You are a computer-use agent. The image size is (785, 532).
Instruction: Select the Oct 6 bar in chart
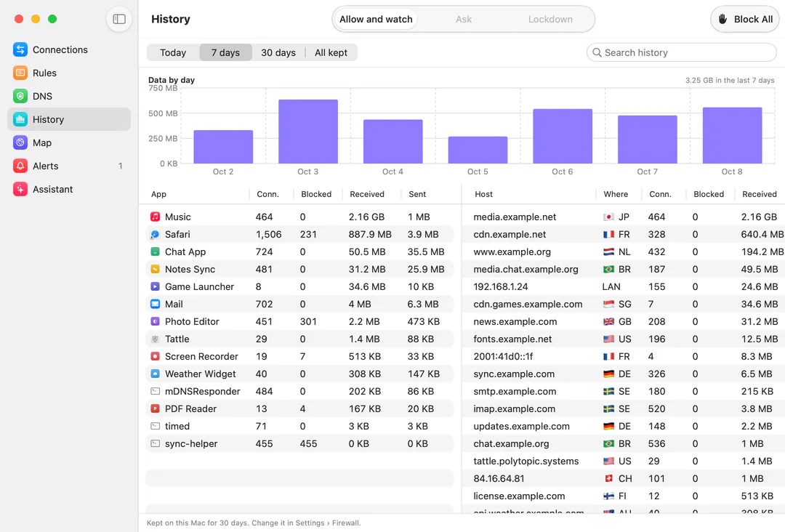[x=562, y=136]
